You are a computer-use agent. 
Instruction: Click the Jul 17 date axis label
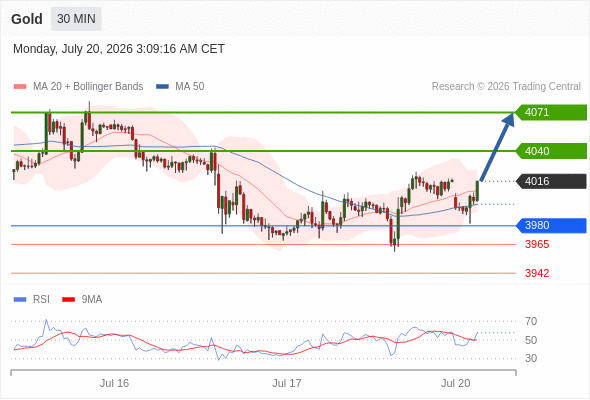point(287,383)
